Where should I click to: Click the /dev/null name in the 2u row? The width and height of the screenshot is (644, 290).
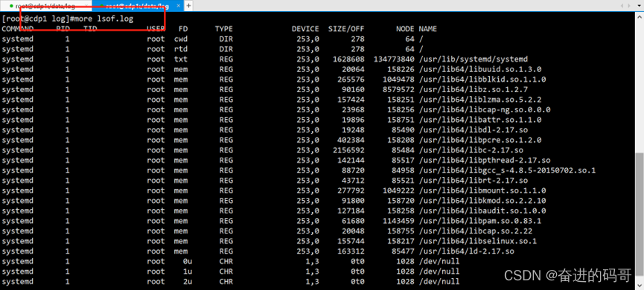coord(439,281)
